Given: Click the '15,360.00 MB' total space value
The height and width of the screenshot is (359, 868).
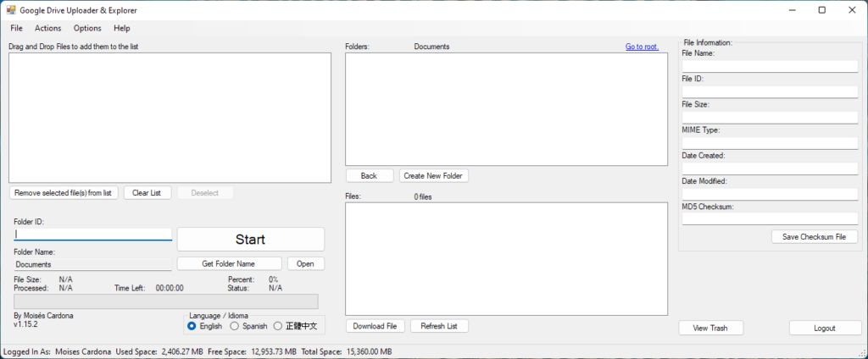Looking at the screenshot, I should pos(370,352).
